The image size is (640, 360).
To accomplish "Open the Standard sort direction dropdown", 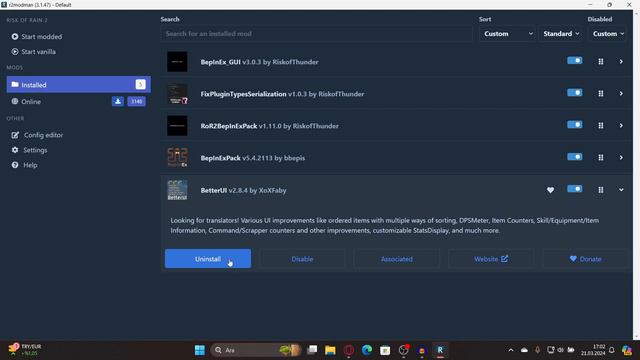I will (561, 34).
